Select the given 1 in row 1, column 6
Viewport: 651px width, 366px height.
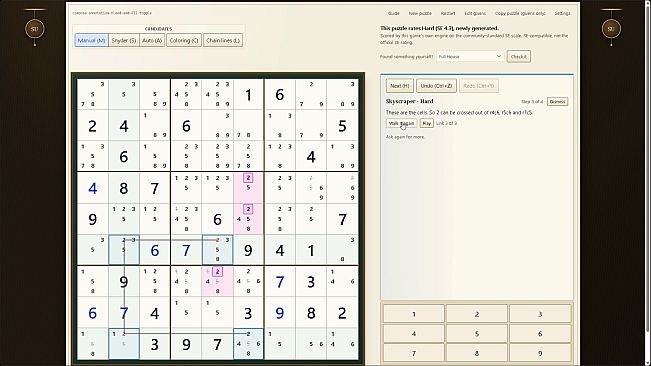click(248, 95)
